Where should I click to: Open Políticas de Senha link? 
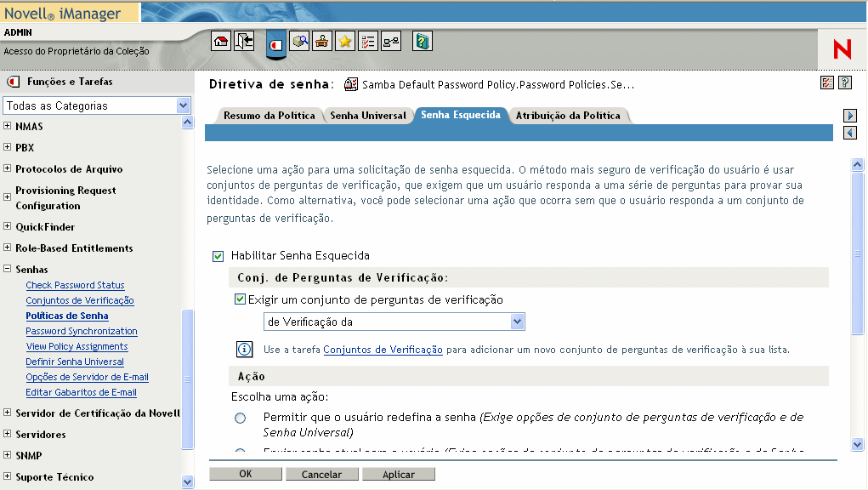point(67,316)
